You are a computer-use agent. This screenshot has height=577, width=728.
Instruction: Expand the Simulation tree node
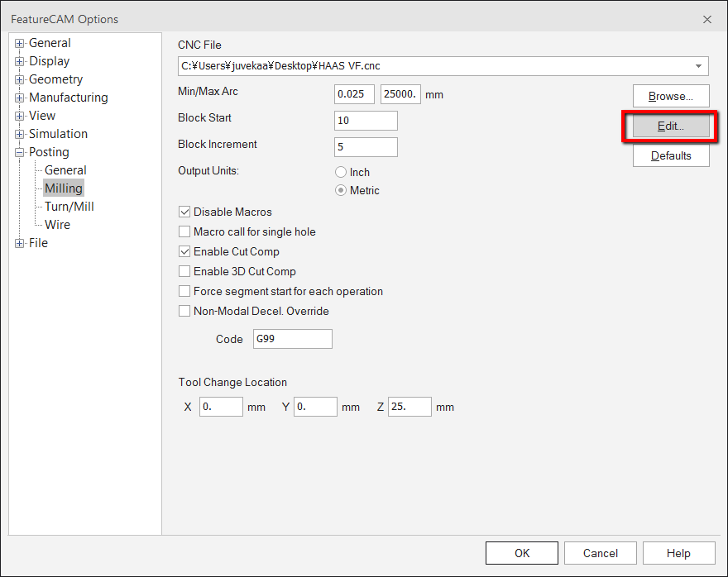coord(19,133)
